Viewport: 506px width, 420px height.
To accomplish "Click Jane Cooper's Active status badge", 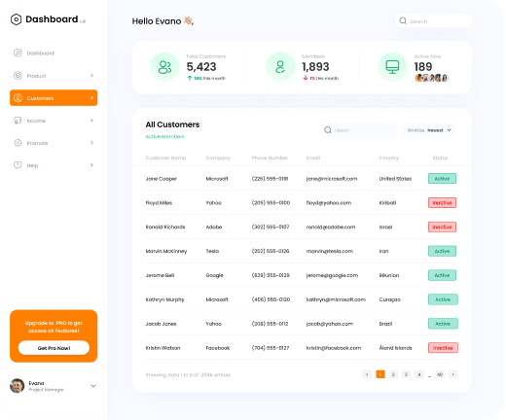I will tap(442, 179).
